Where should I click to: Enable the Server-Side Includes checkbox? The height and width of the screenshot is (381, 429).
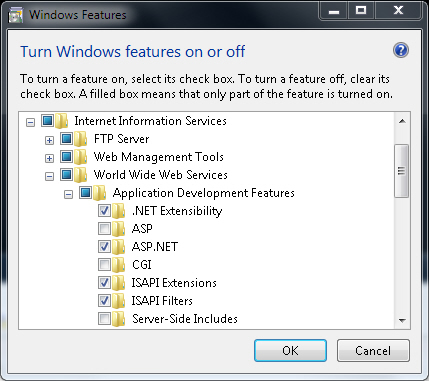click(x=104, y=318)
